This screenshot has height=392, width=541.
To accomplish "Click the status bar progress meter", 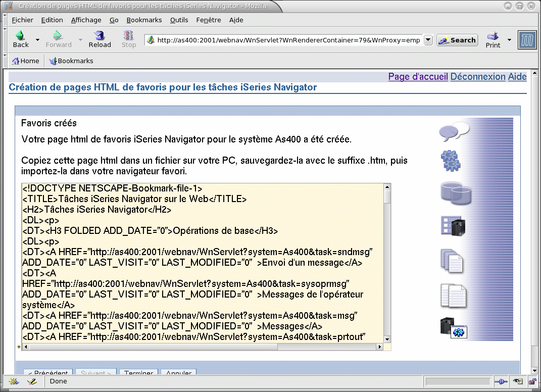I will point(458,381).
